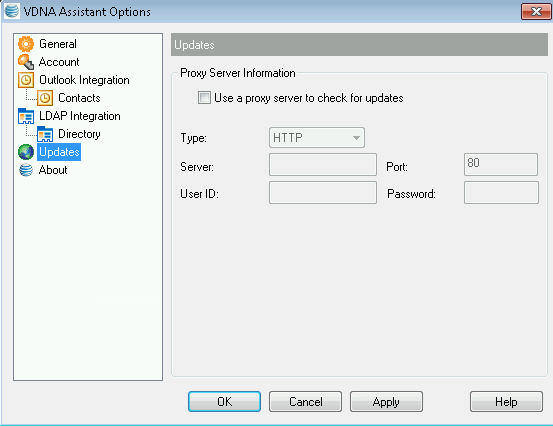This screenshot has width=553, height=426.
Task: Click the LDAP Integration icon
Action: click(26, 116)
